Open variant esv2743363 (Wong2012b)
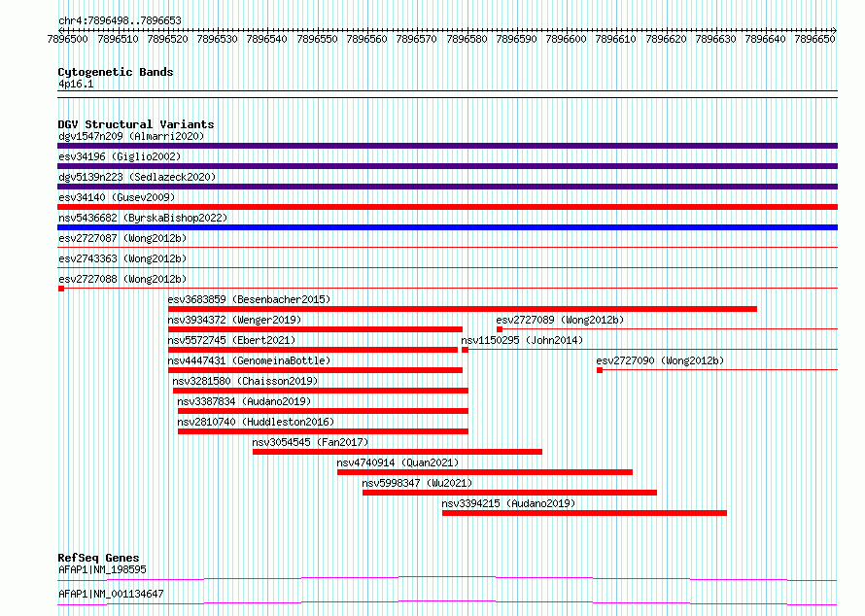 click(x=122, y=258)
